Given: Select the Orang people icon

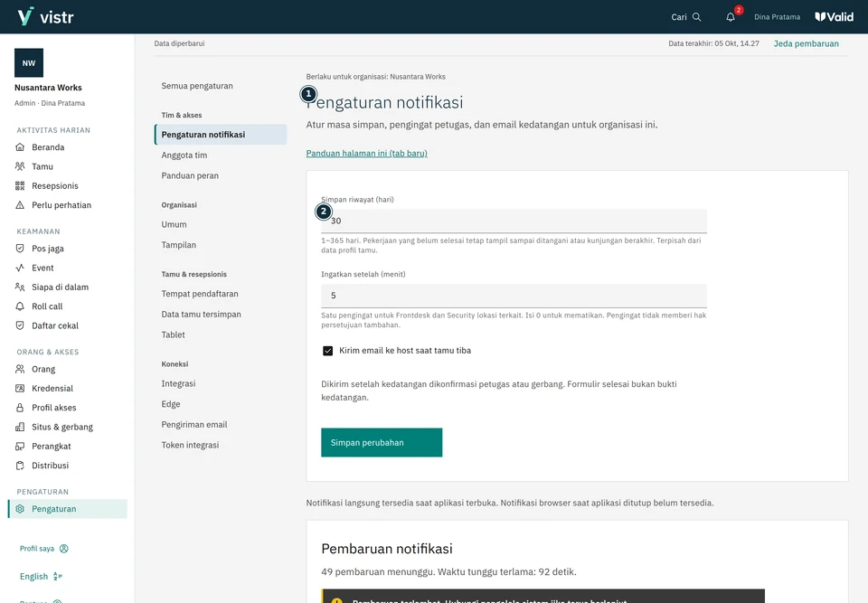Looking at the screenshot, I should (x=20, y=370).
